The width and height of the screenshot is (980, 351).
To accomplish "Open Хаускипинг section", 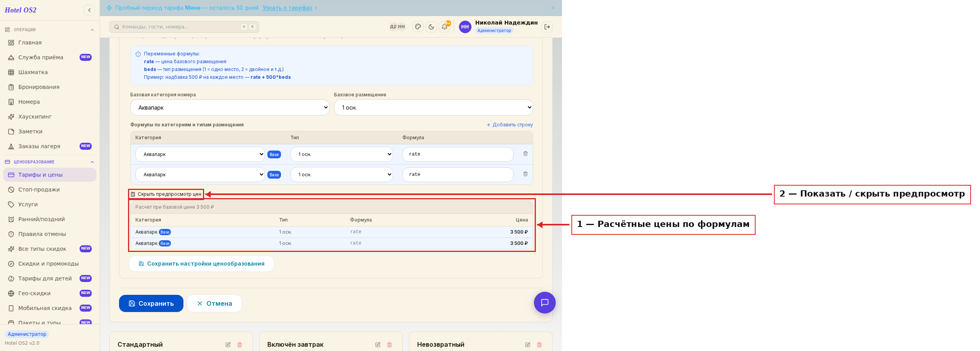I will tap(50, 117).
